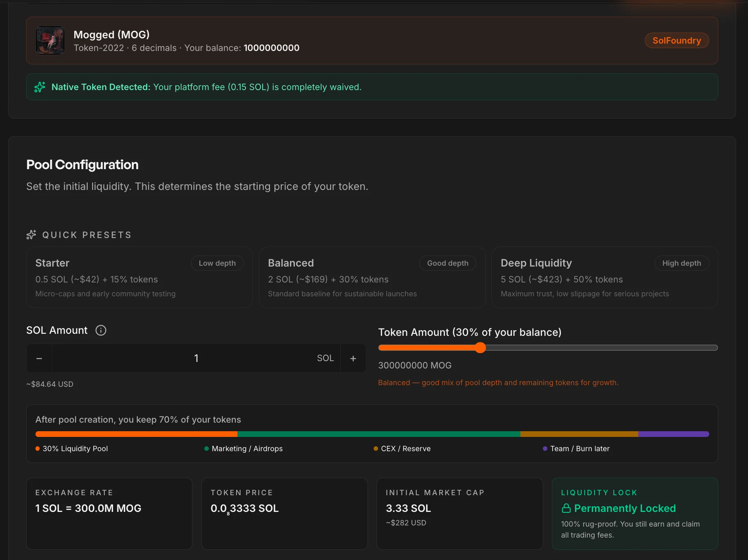Click the Mogged (MOG) token name
The image size is (748, 560).
[x=111, y=35]
